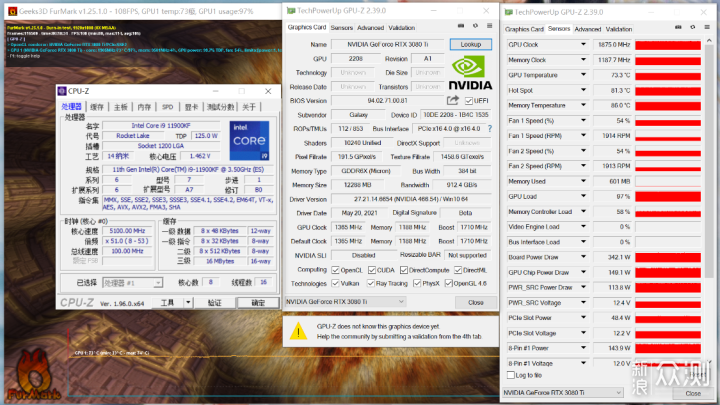
Task: Open the Hot Spot sensor dropdown arrow
Action: tap(583, 90)
